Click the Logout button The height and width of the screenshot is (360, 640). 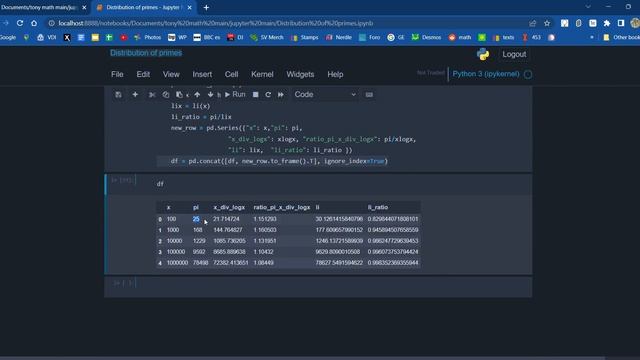coord(514,54)
